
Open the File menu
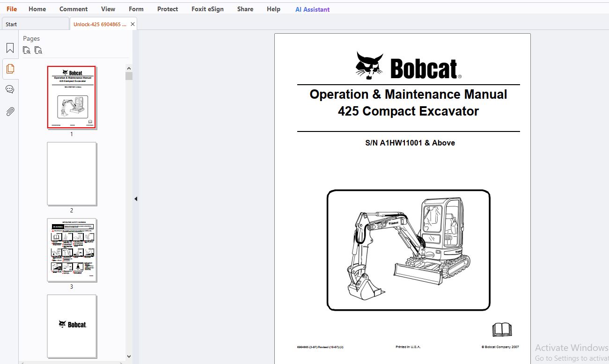click(x=12, y=9)
